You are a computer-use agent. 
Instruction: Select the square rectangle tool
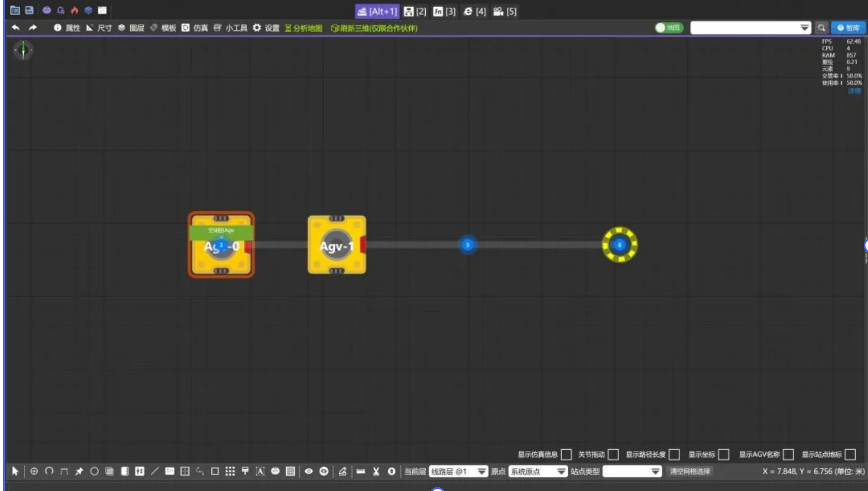click(215, 471)
